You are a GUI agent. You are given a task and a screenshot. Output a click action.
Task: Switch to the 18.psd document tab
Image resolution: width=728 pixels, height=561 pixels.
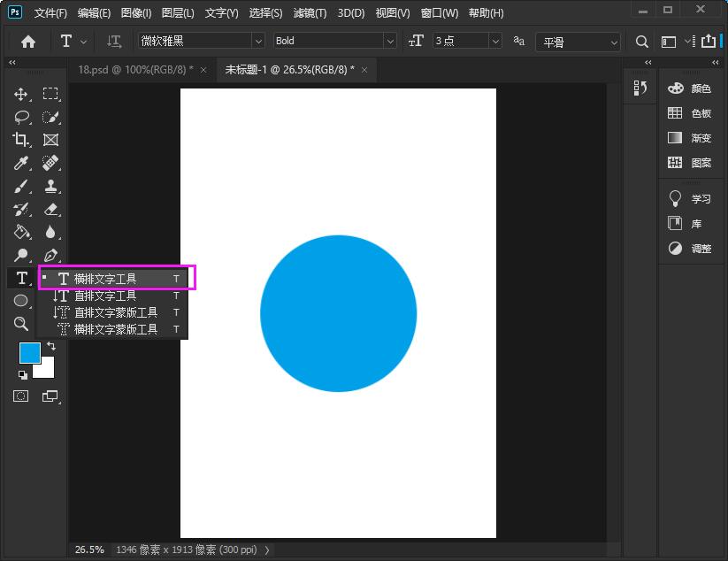[x=135, y=70]
